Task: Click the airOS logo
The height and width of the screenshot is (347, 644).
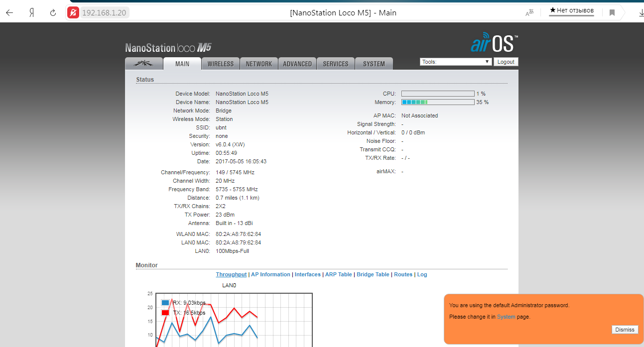Action: (495, 44)
